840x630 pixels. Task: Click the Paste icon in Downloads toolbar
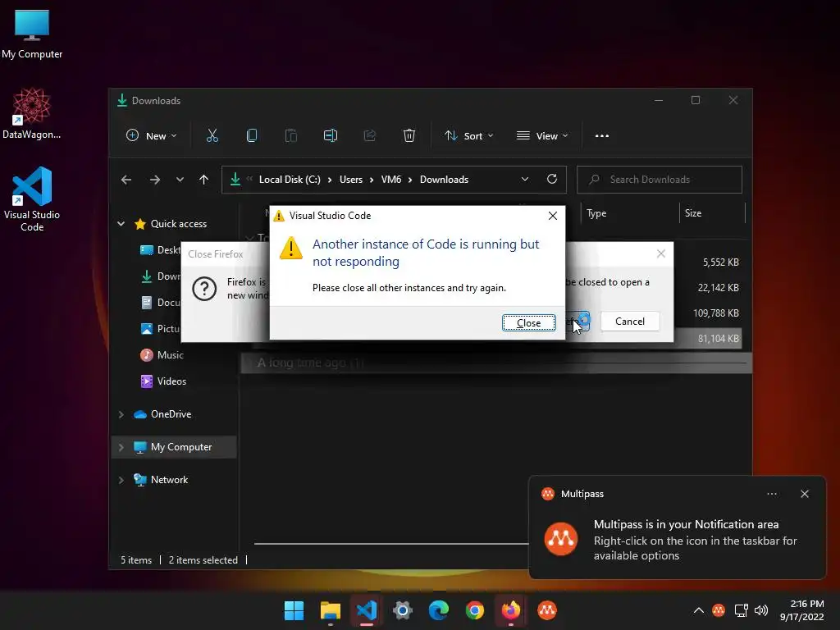291,135
